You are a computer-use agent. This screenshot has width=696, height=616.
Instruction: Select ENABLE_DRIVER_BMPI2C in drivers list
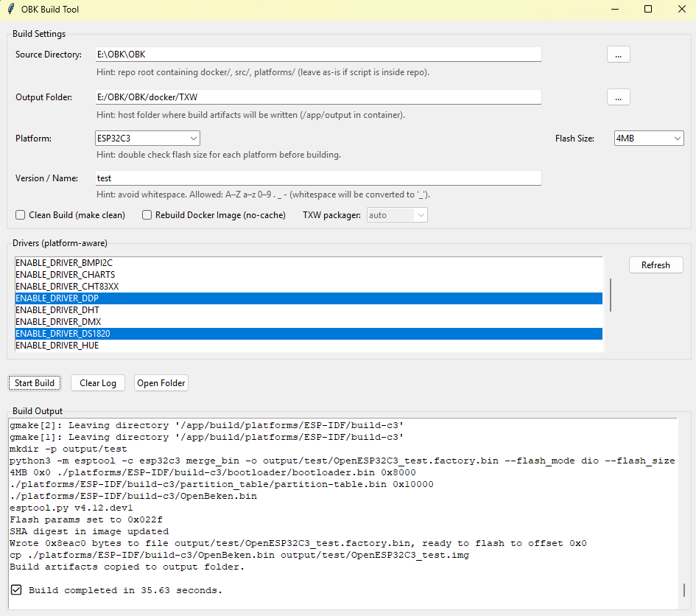64,263
